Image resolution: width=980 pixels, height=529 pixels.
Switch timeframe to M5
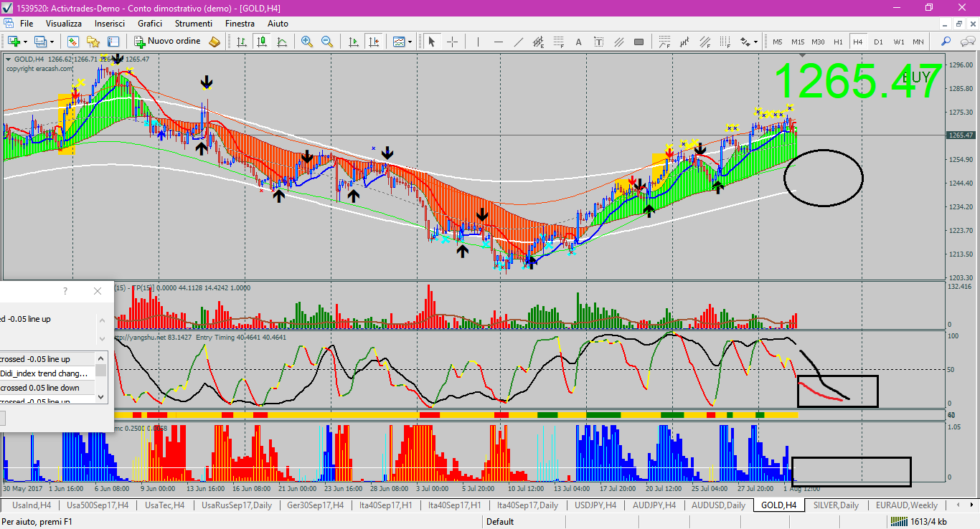(x=778, y=42)
